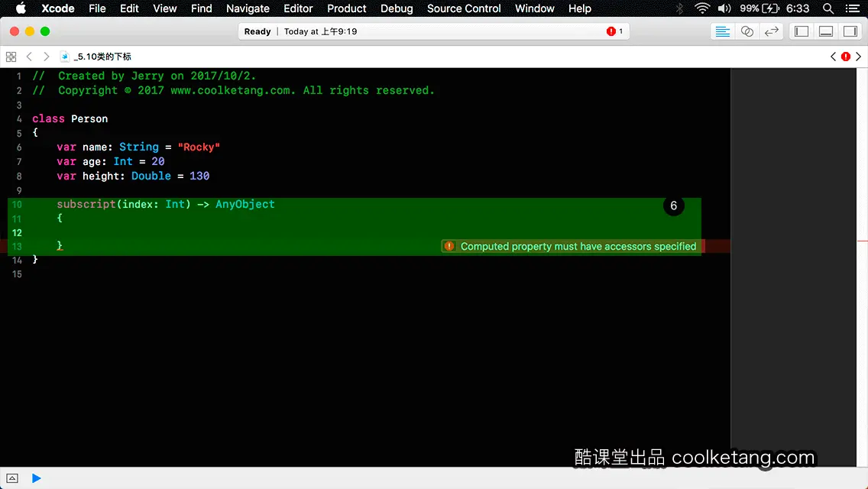Jump to next issue arrow
868x489 pixels.
point(859,57)
